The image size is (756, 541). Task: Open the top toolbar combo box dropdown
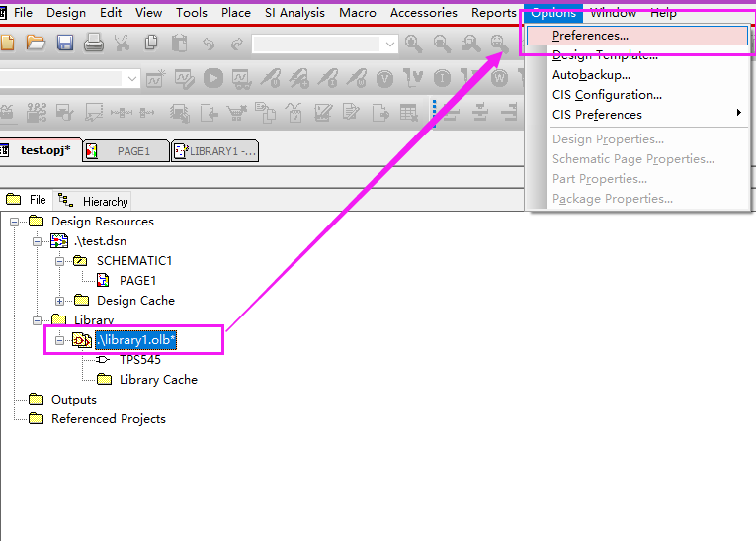click(x=389, y=45)
